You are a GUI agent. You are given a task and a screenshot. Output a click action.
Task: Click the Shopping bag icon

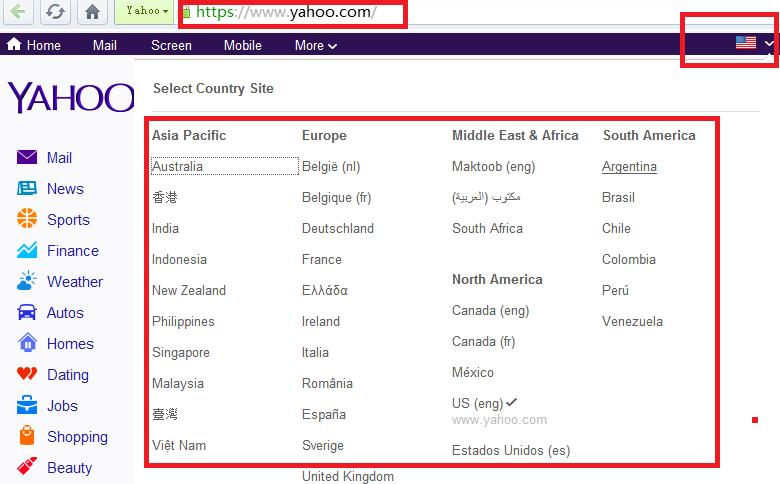click(x=27, y=435)
